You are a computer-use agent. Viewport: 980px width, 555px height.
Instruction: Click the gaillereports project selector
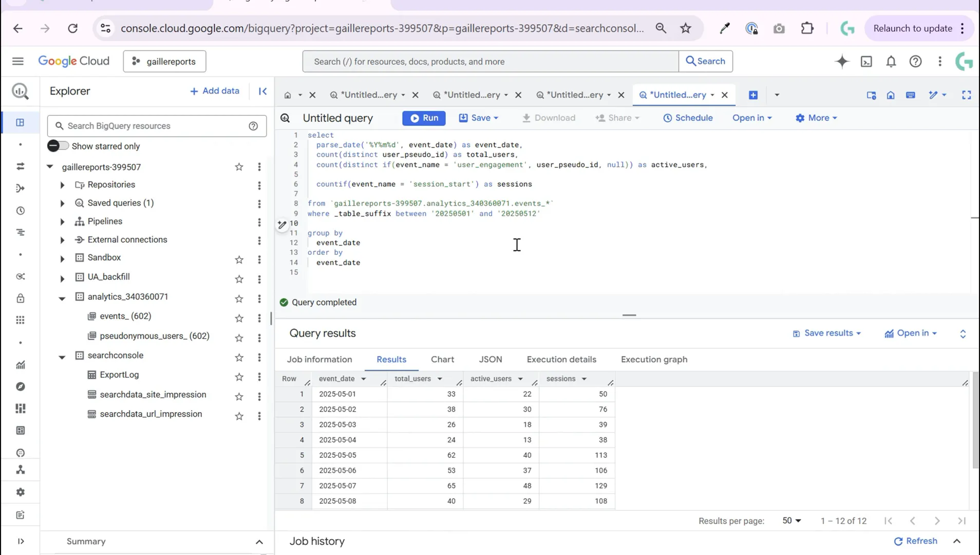pos(164,61)
